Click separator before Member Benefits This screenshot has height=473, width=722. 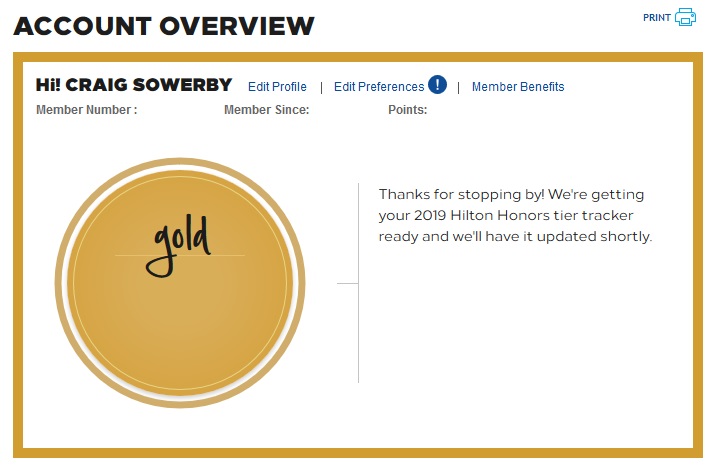coord(458,87)
